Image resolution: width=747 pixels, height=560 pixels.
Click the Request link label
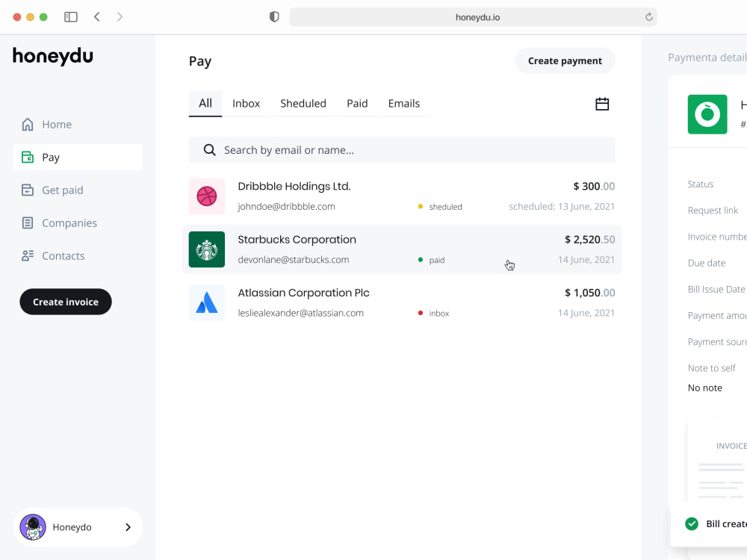coord(713,211)
